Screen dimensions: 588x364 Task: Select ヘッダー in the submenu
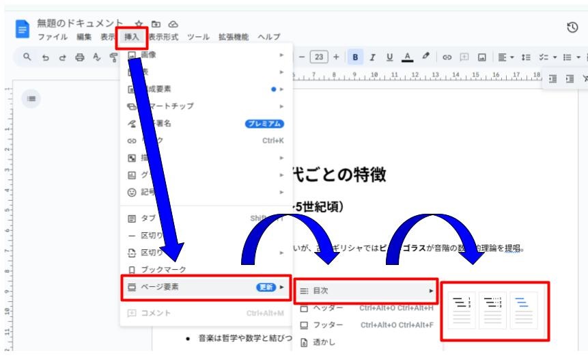tap(366, 308)
